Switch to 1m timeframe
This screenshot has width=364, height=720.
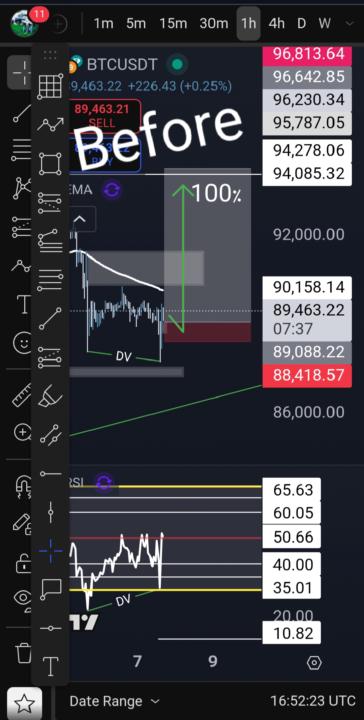(103, 23)
